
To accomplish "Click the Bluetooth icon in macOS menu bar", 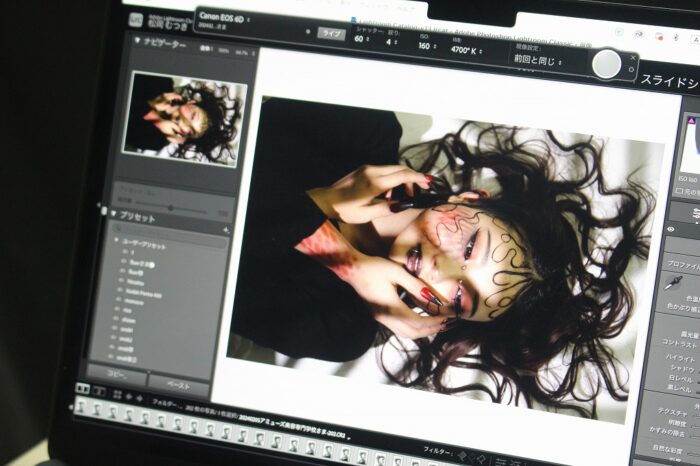I will 676,37.
